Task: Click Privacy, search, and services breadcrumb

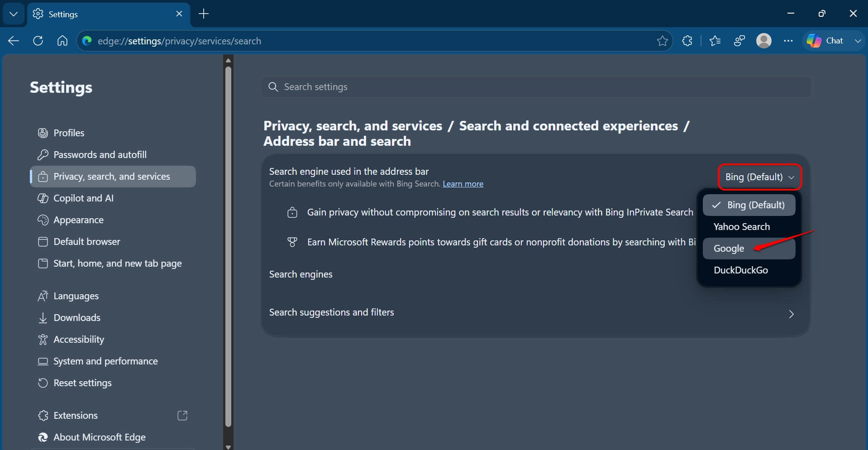Action: click(x=353, y=125)
